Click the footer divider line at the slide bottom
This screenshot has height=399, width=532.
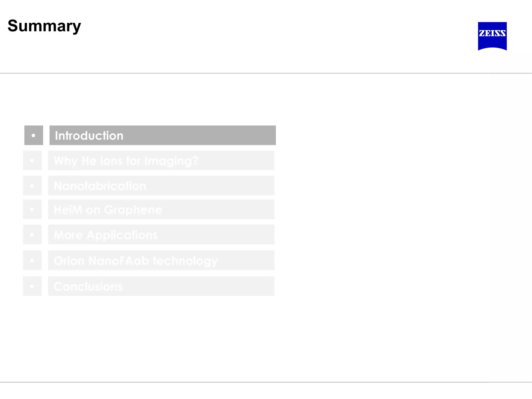click(266, 382)
